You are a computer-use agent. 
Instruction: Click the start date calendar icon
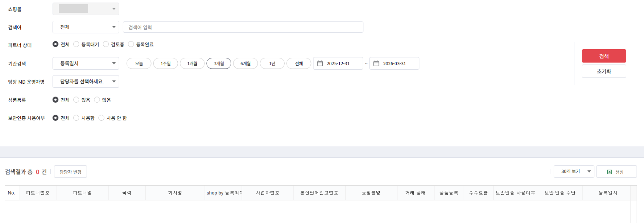[320, 64]
